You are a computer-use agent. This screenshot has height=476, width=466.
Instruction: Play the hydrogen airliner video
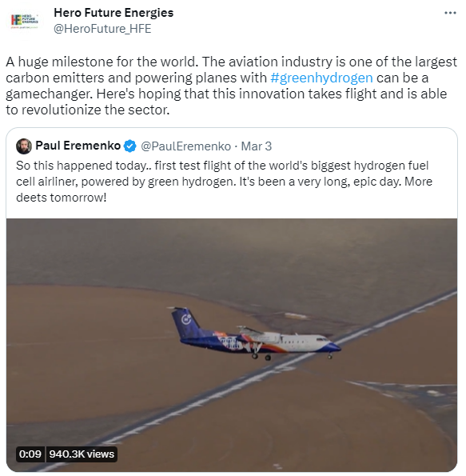232,345
